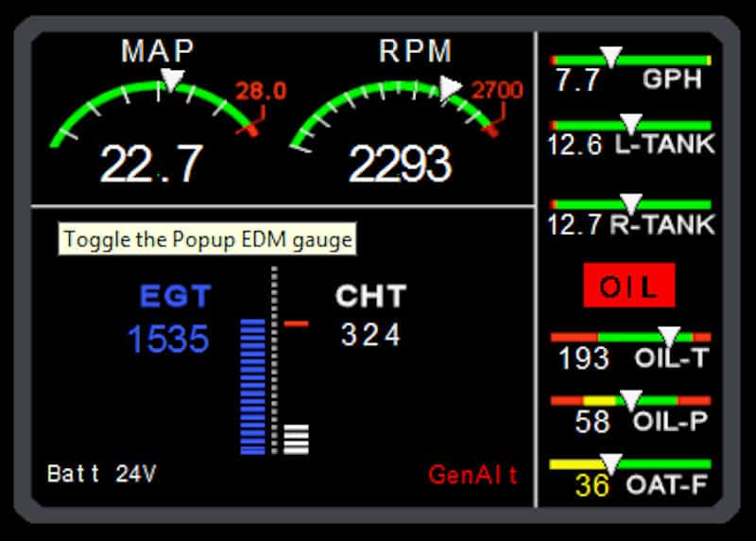
Task: Click the OIL-T temperature bar pointer
Action: pyautogui.click(x=669, y=336)
